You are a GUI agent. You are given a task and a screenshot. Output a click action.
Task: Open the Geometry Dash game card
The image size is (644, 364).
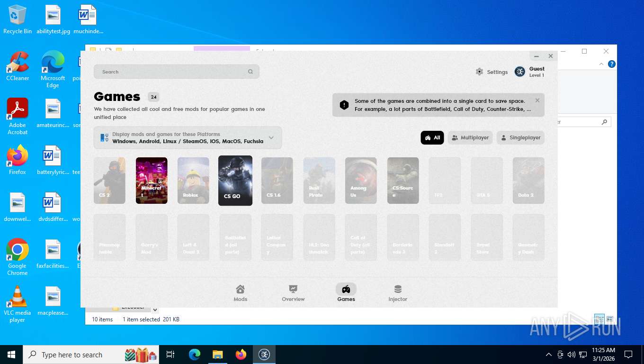click(x=528, y=237)
